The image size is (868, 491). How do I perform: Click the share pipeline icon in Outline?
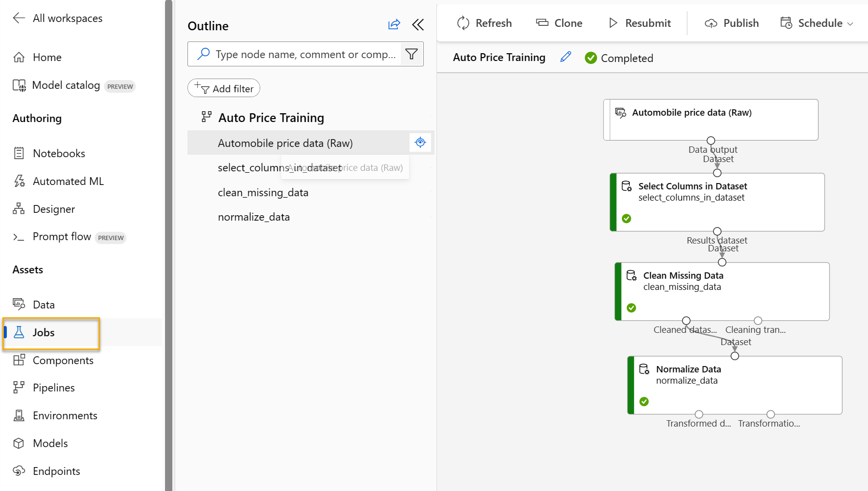pos(394,24)
